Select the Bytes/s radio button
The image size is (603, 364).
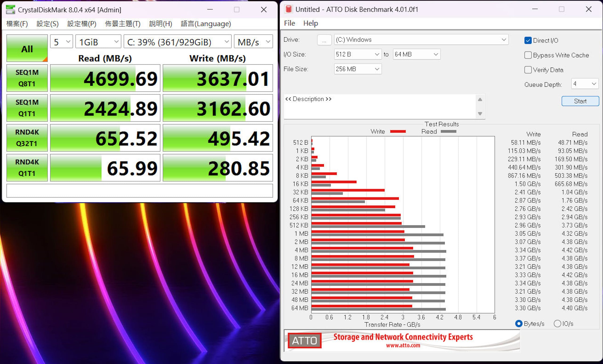pyautogui.click(x=519, y=324)
